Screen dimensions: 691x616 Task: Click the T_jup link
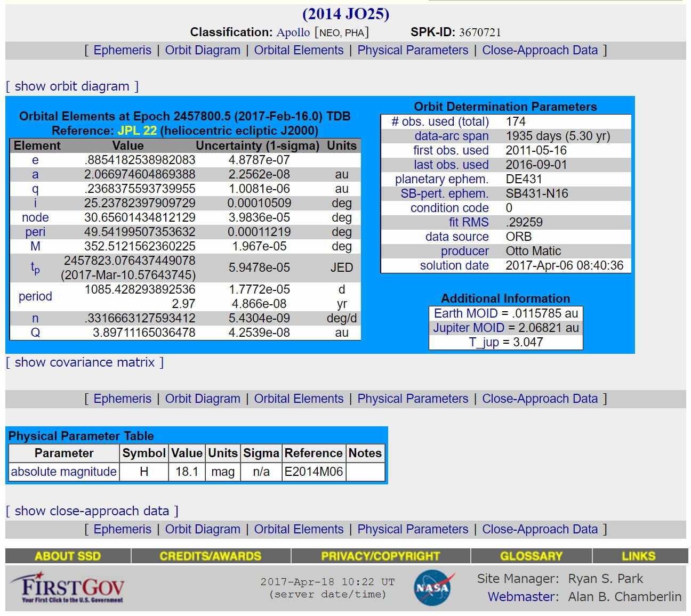(484, 342)
